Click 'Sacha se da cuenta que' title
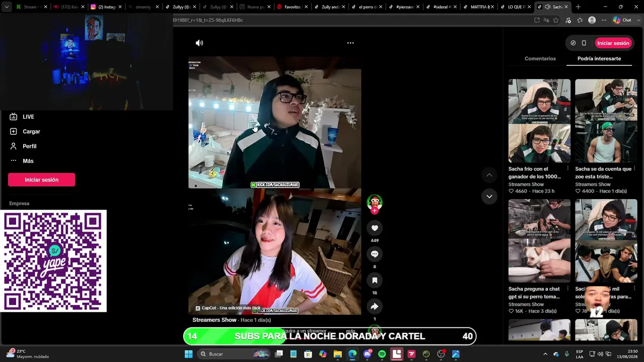The image size is (644, 362). (x=603, y=172)
